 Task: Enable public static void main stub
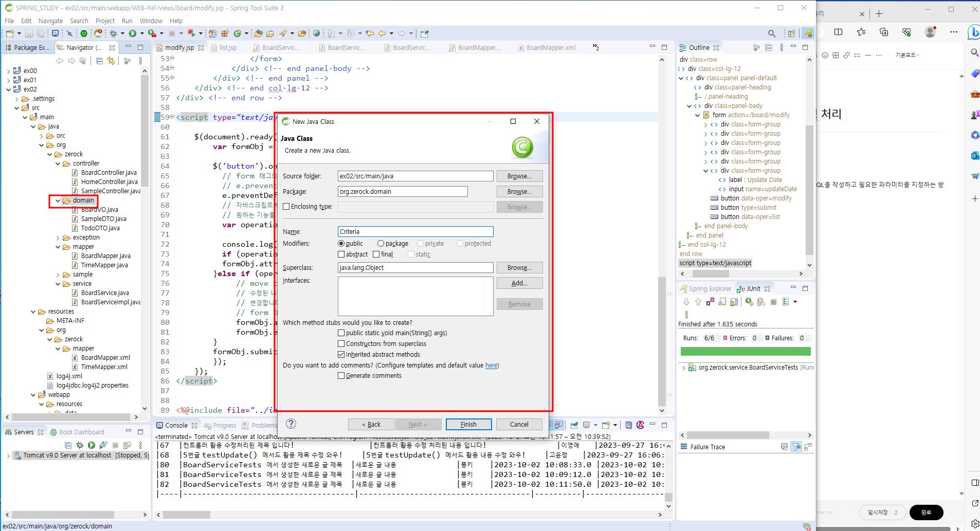[x=341, y=333]
